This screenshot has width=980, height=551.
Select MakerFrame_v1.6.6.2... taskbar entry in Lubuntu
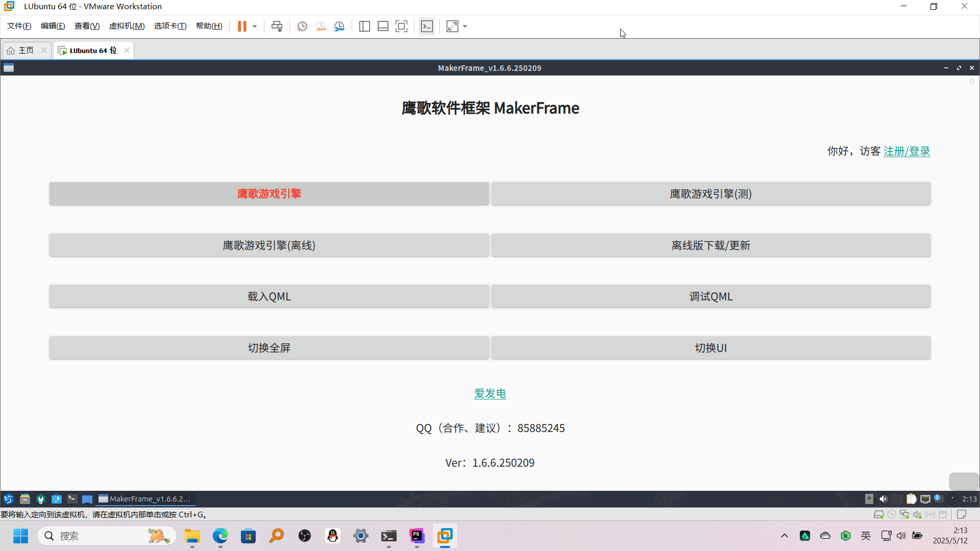145,499
